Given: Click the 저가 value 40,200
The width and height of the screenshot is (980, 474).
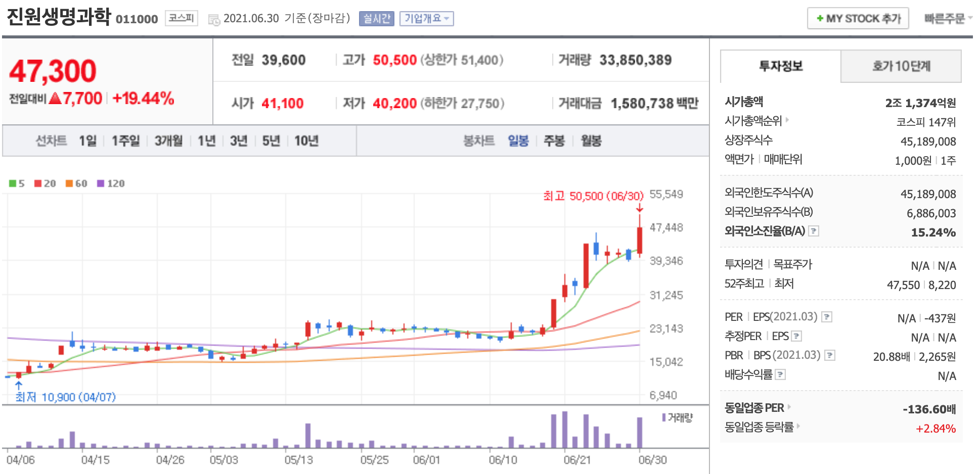Looking at the screenshot, I should click(395, 104).
